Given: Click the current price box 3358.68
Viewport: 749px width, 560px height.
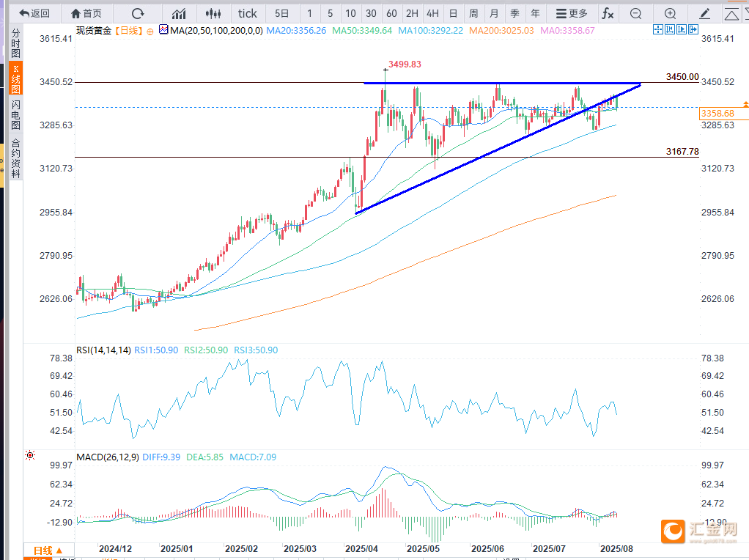Looking at the screenshot, I should tap(723, 113).
